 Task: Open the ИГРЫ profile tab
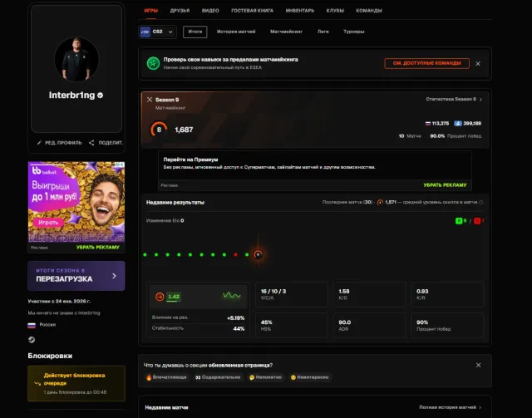coord(151,11)
